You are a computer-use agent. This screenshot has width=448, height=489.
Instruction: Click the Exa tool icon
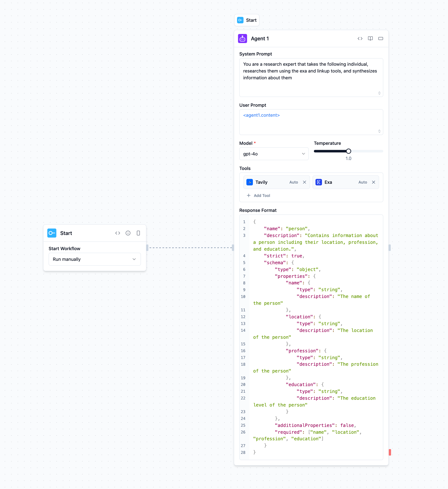pyautogui.click(x=319, y=182)
